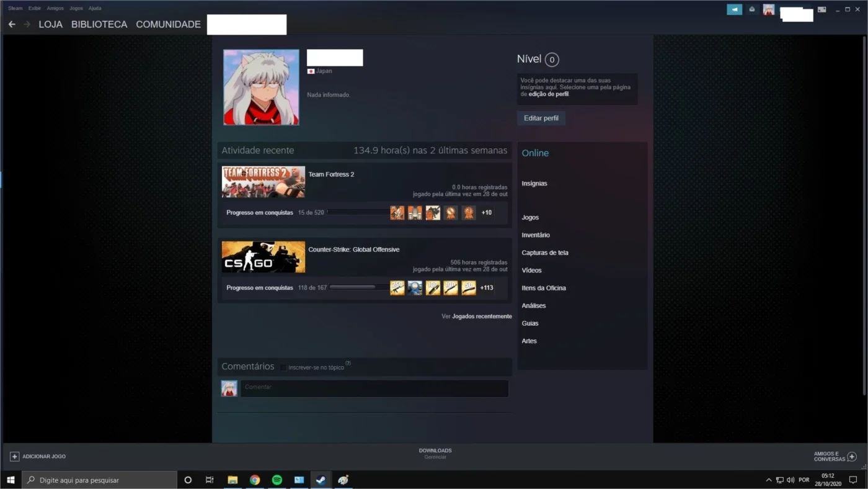868x489 pixels.
Task: Click the Windows search box on taskbar
Action: [x=99, y=480]
